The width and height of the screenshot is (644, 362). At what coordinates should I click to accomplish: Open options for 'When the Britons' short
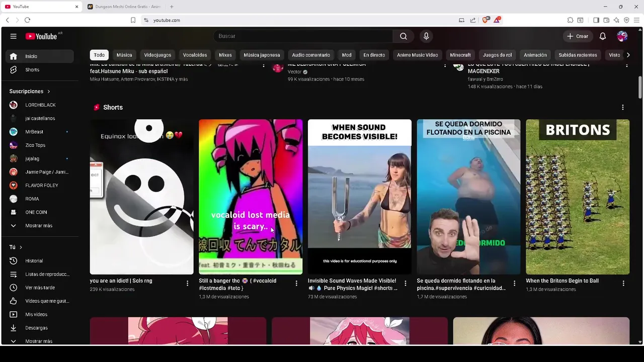click(x=623, y=284)
